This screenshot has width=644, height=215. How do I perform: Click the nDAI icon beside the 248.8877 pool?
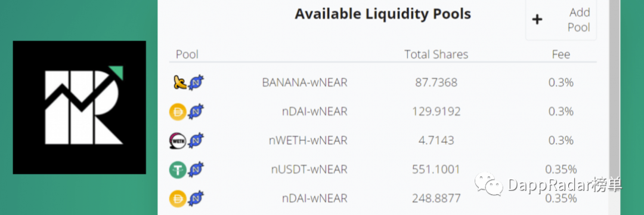pyautogui.click(x=178, y=198)
